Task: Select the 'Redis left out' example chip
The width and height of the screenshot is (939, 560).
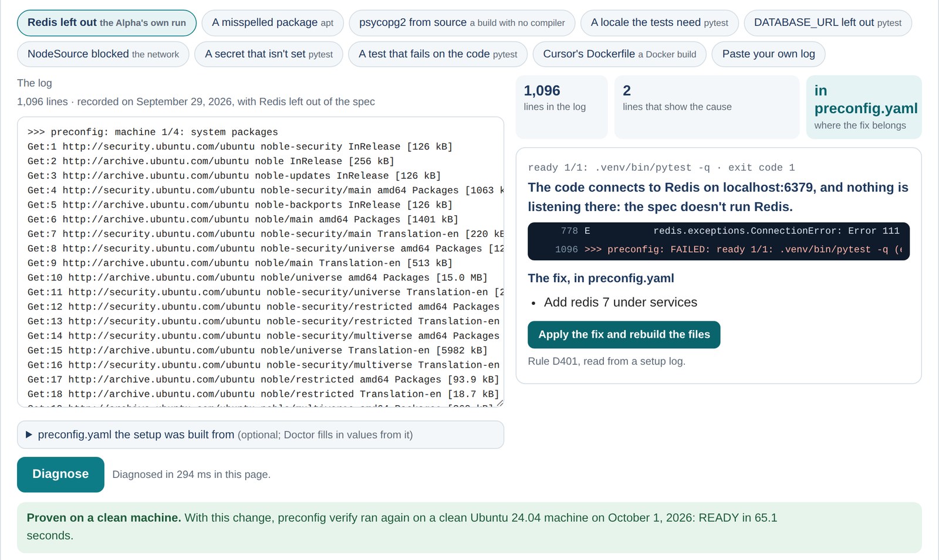Action: 107,23
